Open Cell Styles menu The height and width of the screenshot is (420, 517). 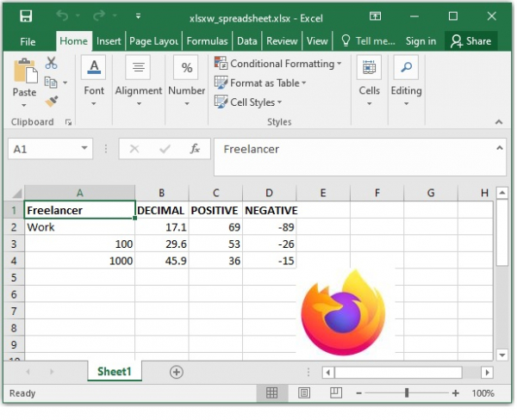(x=248, y=102)
